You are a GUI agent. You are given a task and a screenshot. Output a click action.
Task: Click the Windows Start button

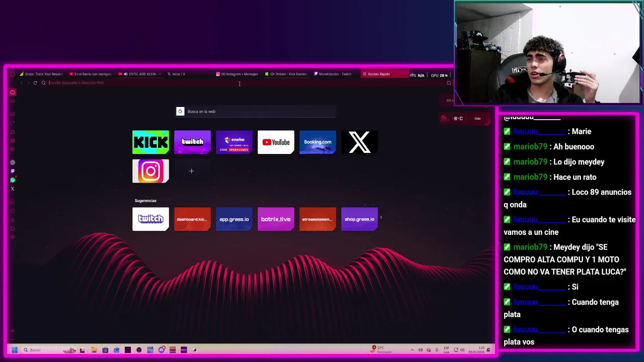15,350
